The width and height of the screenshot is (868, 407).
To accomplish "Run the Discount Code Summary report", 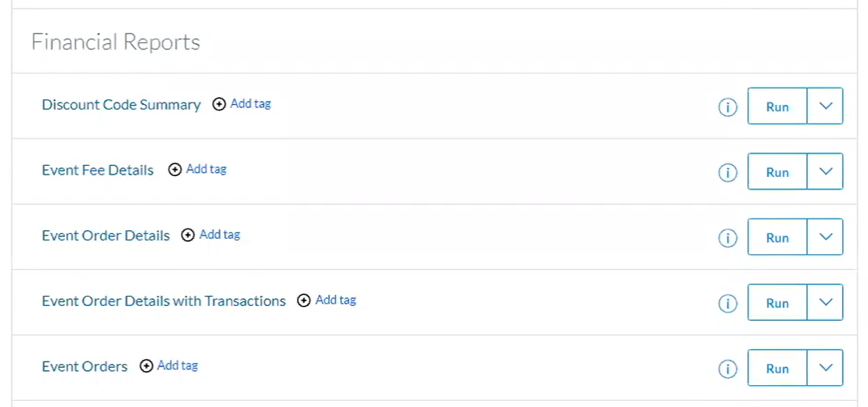I will (777, 106).
